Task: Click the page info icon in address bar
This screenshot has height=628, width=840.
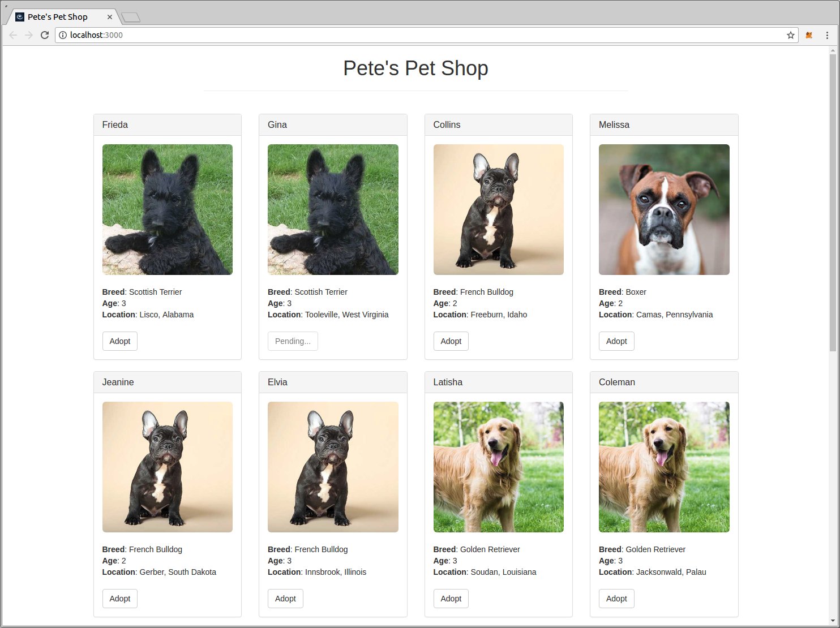Action: click(x=62, y=35)
